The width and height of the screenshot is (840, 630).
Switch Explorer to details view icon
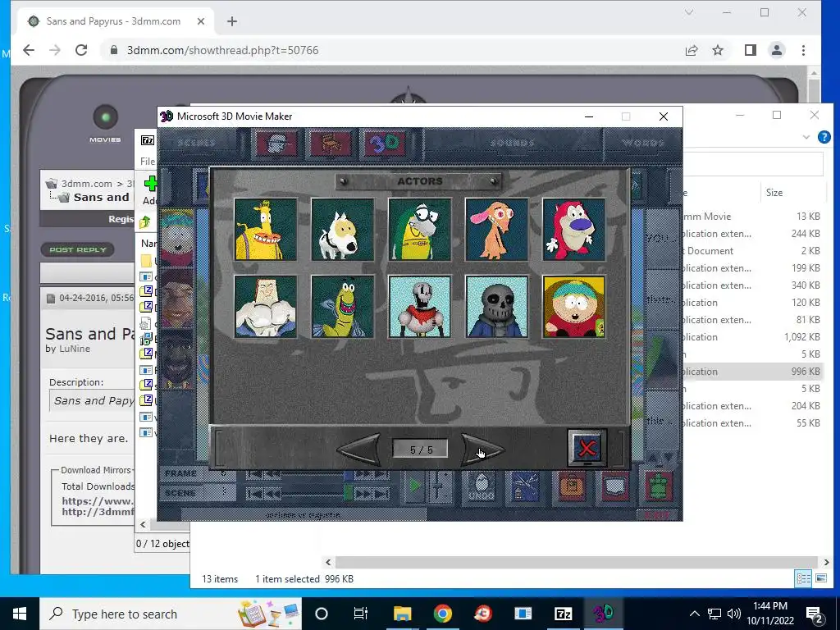tap(803, 578)
